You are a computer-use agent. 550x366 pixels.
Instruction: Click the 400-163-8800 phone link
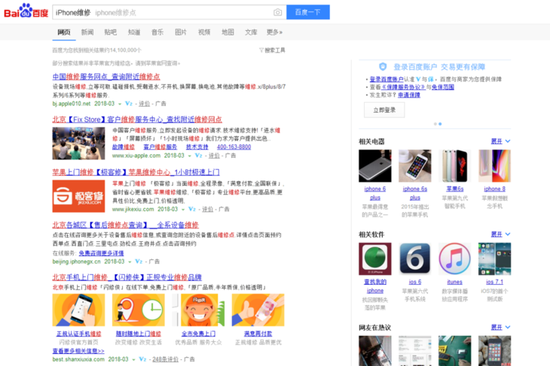click(x=234, y=147)
